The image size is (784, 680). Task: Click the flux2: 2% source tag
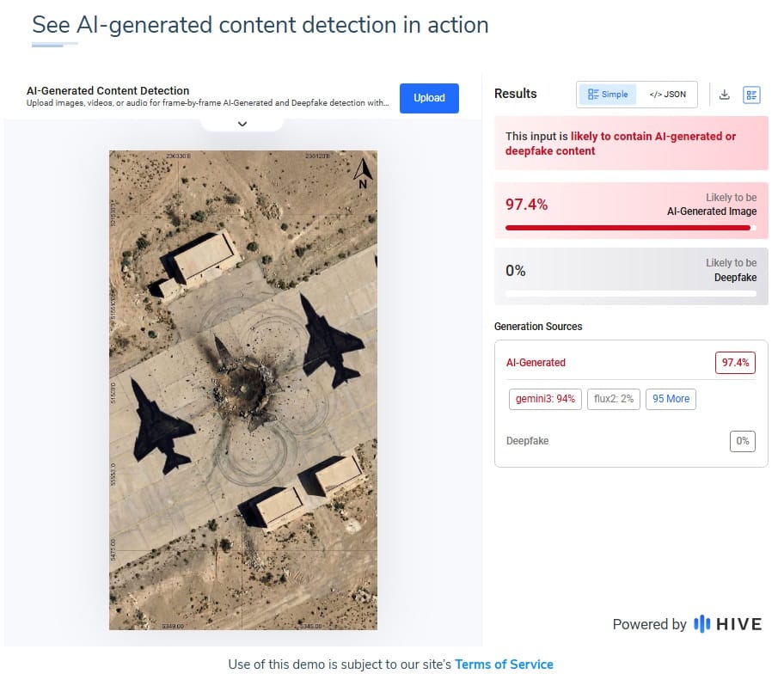tap(613, 399)
